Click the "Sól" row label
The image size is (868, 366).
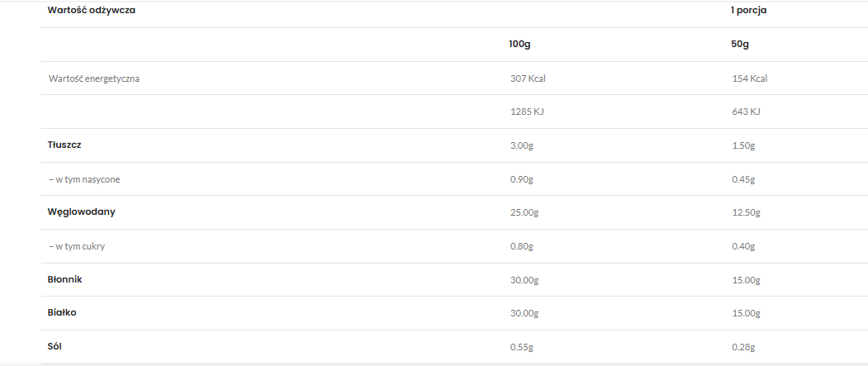(55, 346)
